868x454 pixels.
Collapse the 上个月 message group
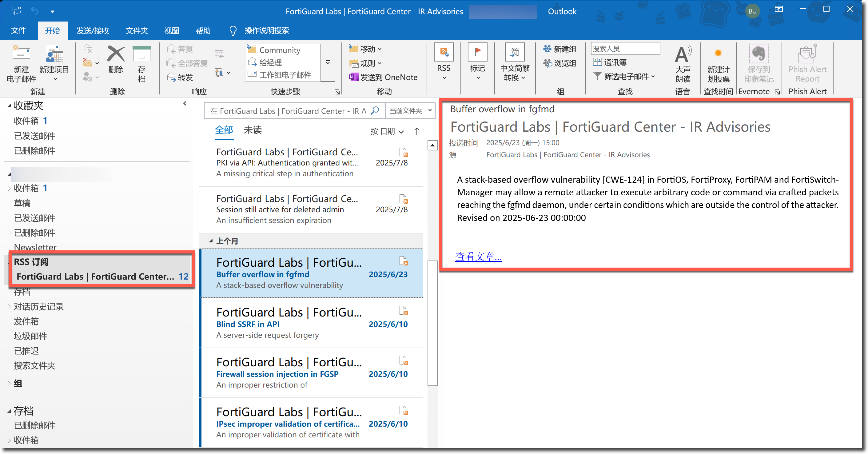point(211,241)
